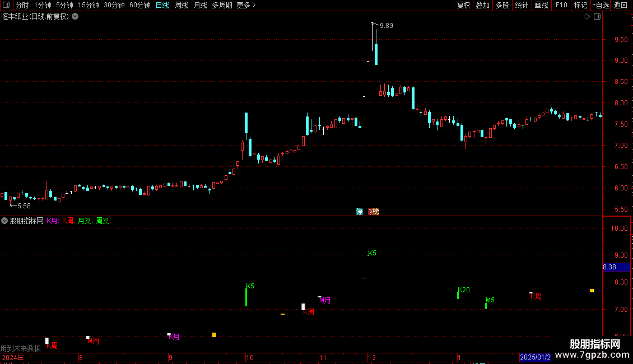The image size is (633, 364).
Task: Open the 统计 statistics tool
Action: click(522, 5)
